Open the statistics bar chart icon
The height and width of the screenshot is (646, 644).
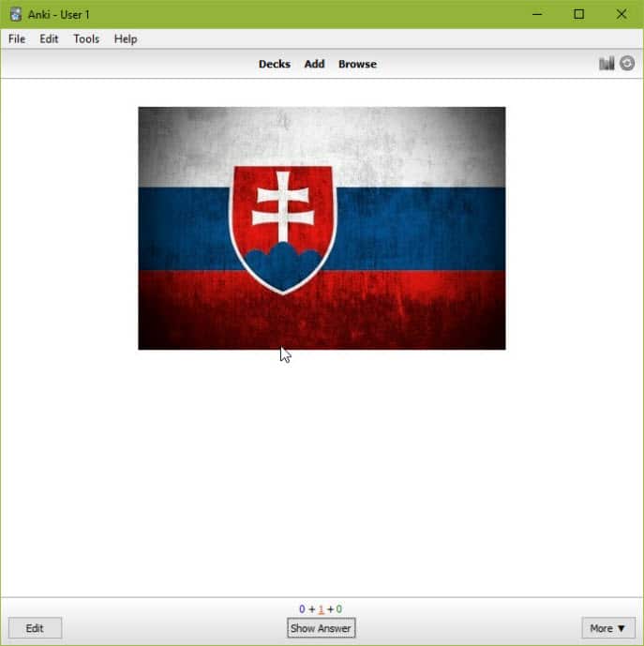click(x=607, y=64)
